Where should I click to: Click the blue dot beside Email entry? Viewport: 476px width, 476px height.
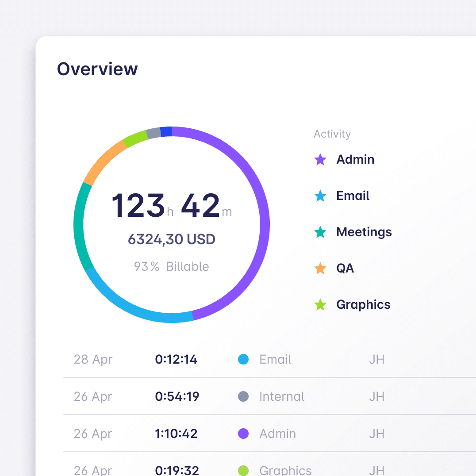click(x=243, y=359)
